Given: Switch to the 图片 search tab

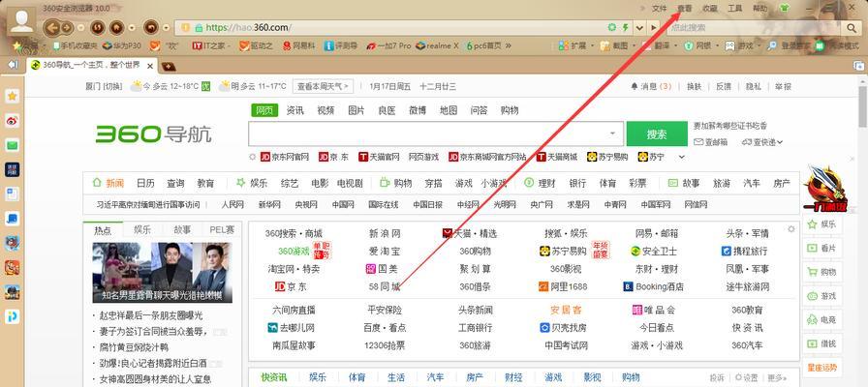Looking at the screenshot, I should [356, 110].
